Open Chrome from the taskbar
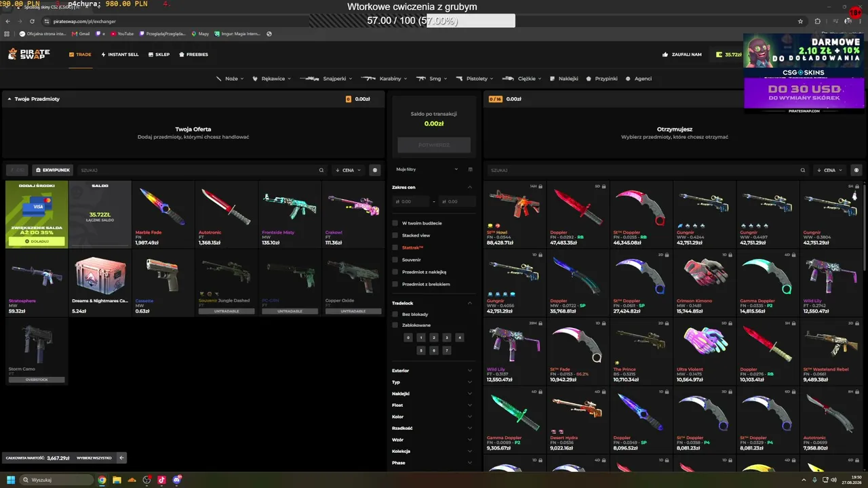 click(x=102, y=480)
